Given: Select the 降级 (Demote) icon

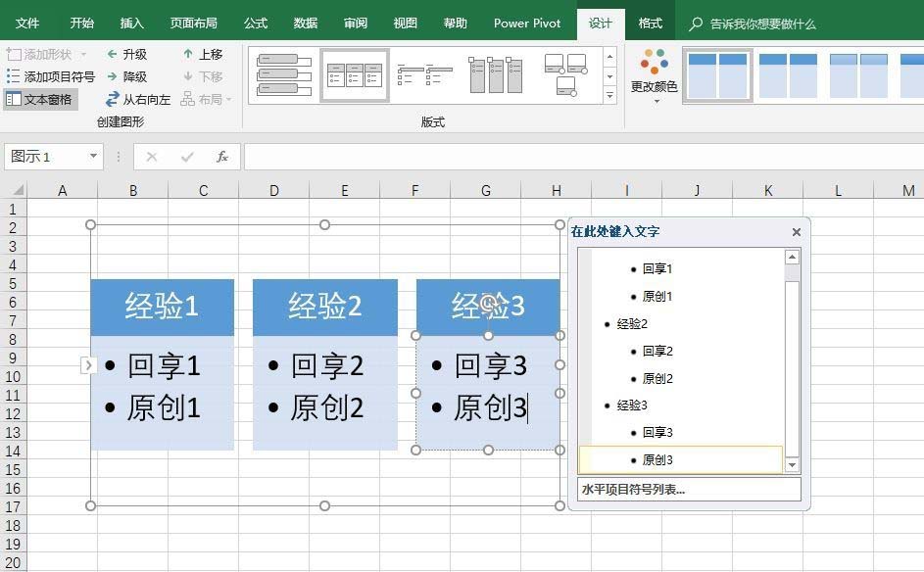Looking at the screenshot, I should pos(111,76).
